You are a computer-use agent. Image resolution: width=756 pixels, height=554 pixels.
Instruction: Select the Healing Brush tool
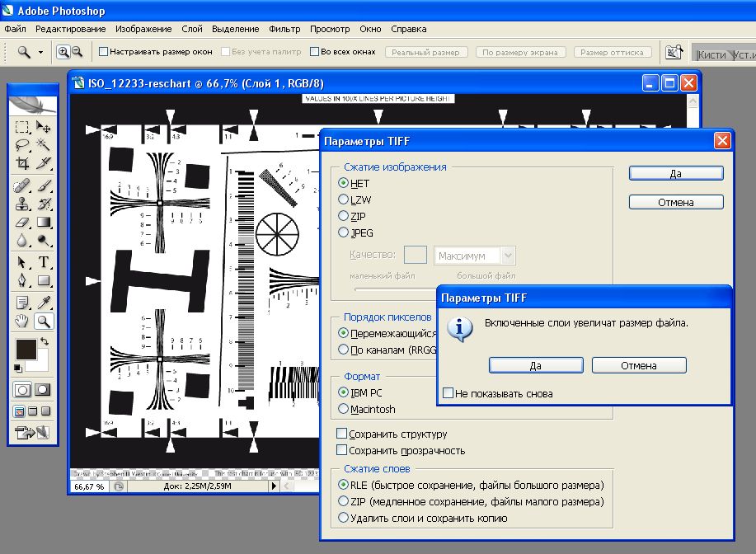pyautogui.click(x=22, y=185)
